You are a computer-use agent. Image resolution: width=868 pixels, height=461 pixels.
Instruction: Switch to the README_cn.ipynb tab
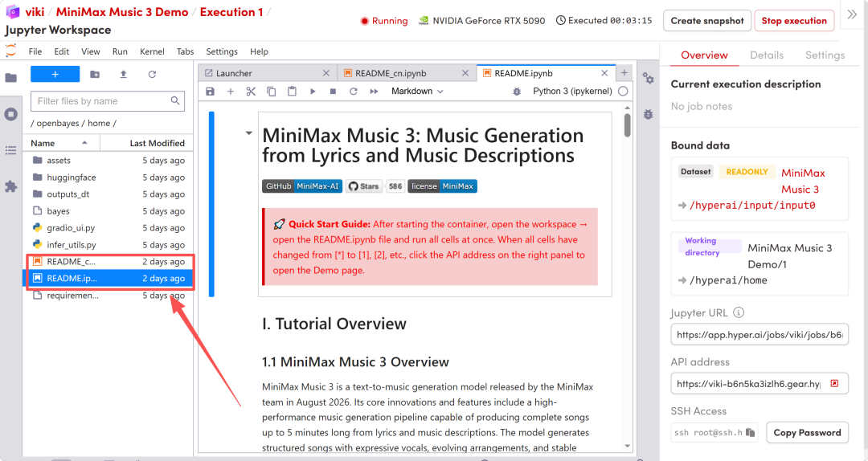tap(407, 73)
